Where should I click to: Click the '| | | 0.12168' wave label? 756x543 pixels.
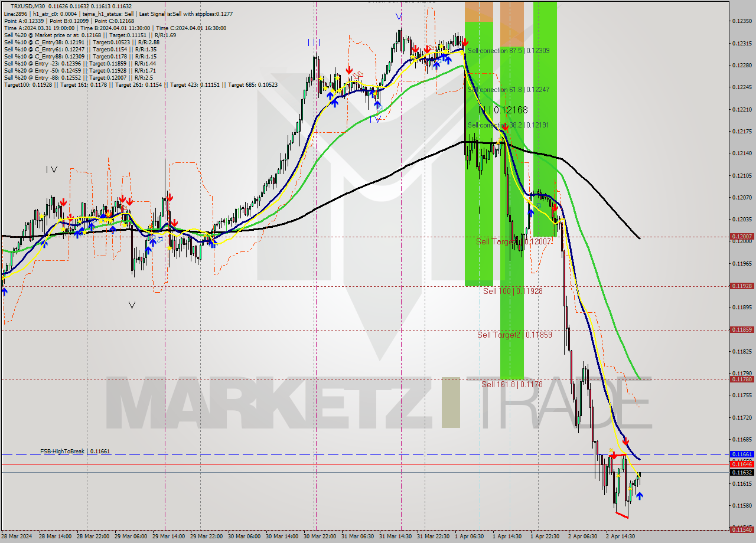[503, 110]
